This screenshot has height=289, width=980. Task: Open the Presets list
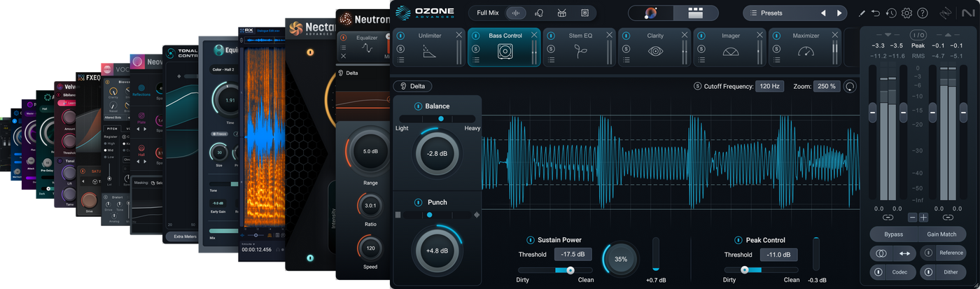point(778,13)
